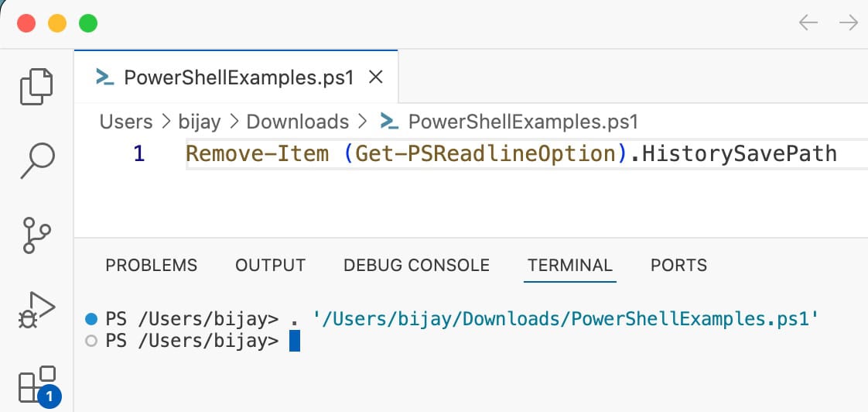The image size is (868, 412).
Task: Switch to the PROBLEMS panel tab
Action: click(151, 265)
